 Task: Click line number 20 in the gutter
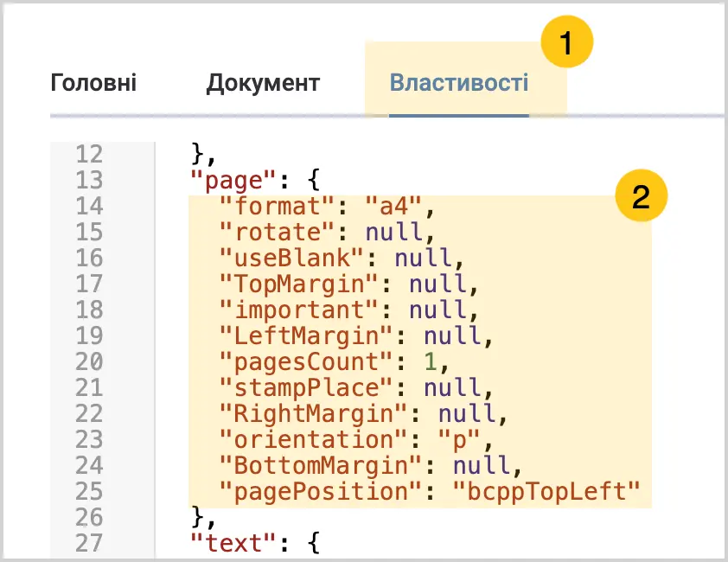coord(89,361)
